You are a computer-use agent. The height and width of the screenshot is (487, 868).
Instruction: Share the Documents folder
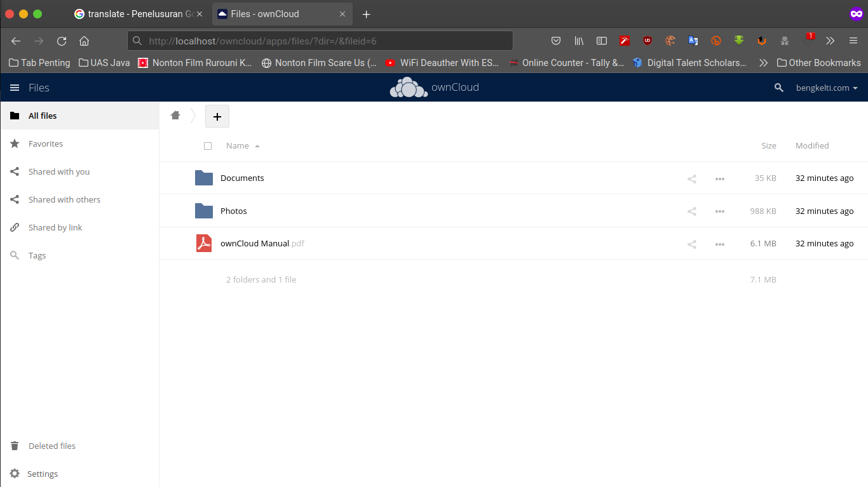click(692, 179)
